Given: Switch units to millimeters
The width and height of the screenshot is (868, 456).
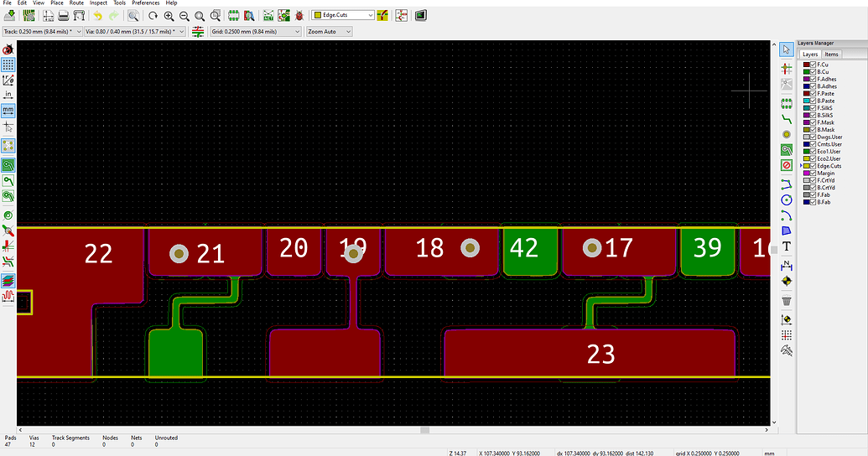Looking at the screenshot, I should pos(8,111).
